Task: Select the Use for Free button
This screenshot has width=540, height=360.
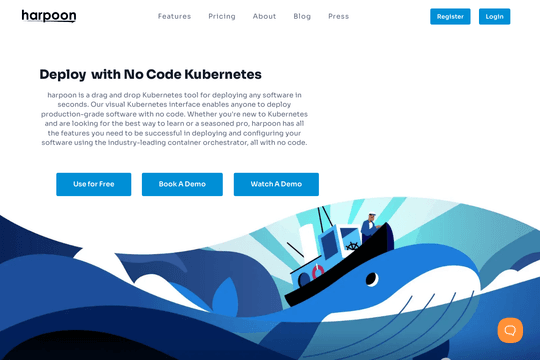Action: point(94,184)
